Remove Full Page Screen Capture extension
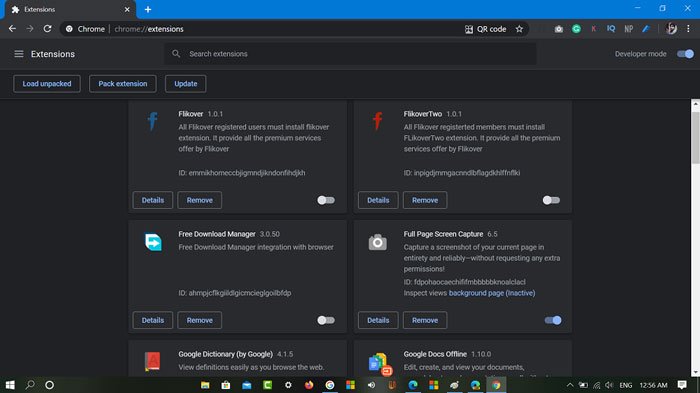 (x=425, y=320)
